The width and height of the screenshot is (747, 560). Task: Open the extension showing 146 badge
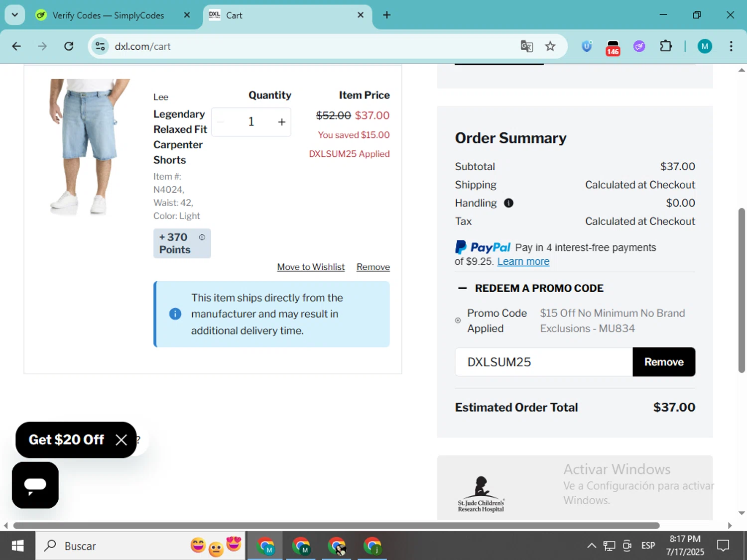(x=613, y=48)
